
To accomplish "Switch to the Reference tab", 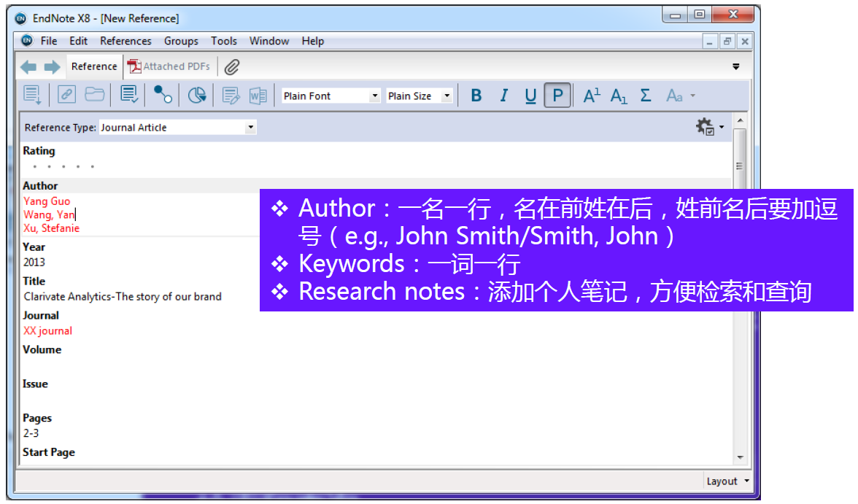I will tap(94, 66).
